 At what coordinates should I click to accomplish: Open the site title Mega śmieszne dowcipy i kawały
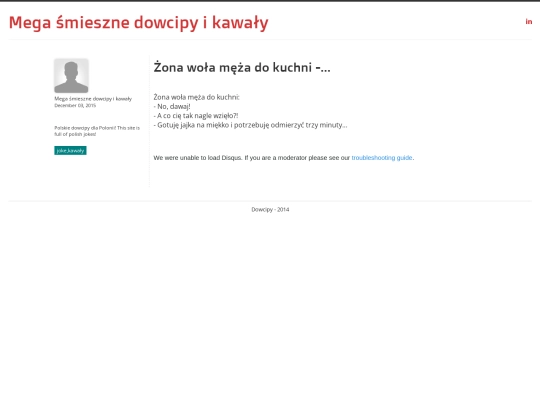138,23
